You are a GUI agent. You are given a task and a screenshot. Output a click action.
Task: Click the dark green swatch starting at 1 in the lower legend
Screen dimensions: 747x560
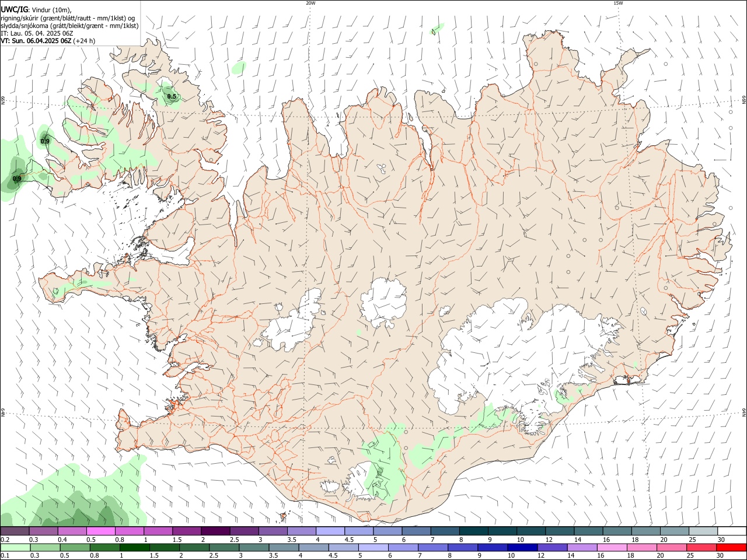coord(135,548)
